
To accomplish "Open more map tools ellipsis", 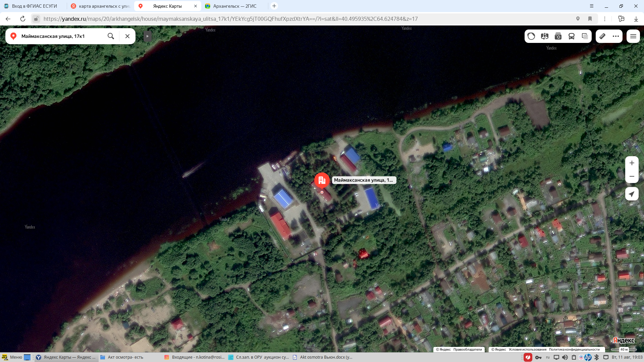I will click(616, 36).
